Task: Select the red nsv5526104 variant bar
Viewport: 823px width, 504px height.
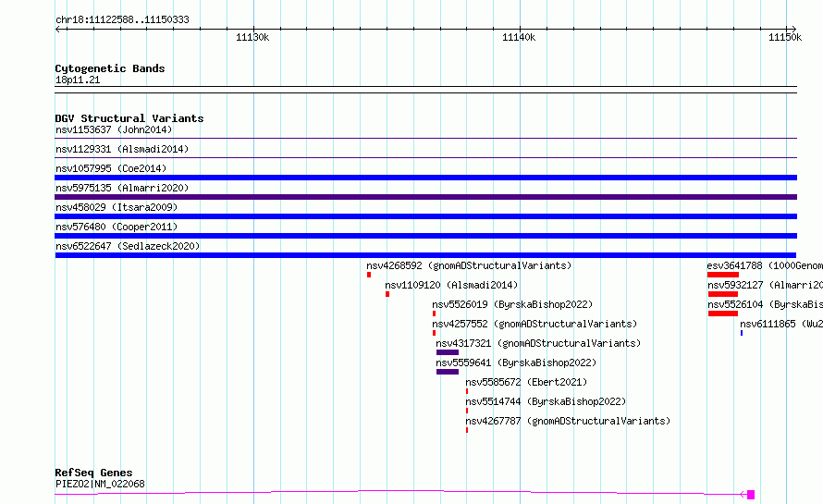Action: [x=723, y=313]
